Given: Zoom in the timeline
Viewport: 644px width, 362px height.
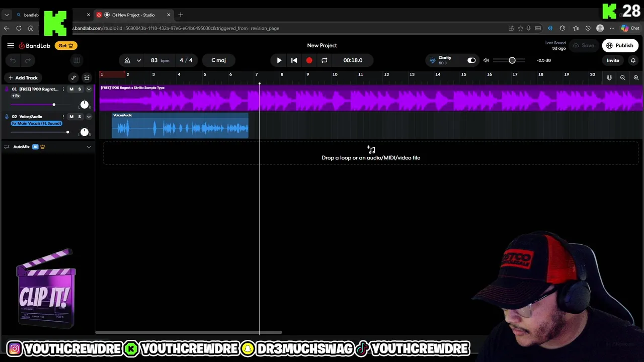Looking at the screenshot, I should tap(636, 78).
